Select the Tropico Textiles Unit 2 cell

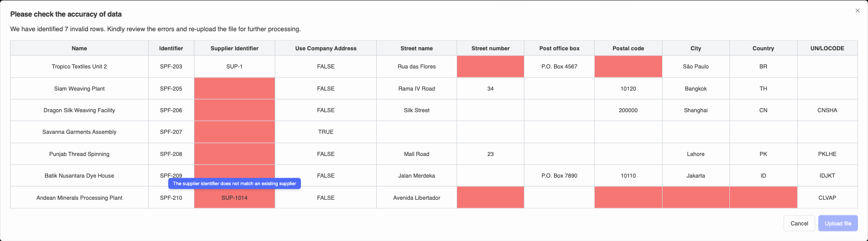click(x=79, y=66)
